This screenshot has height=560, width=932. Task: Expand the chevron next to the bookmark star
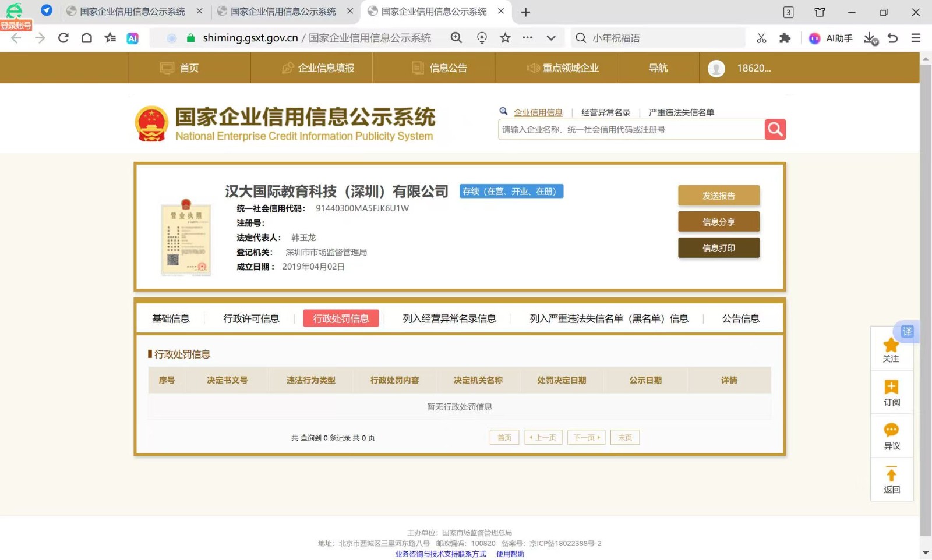550,38
